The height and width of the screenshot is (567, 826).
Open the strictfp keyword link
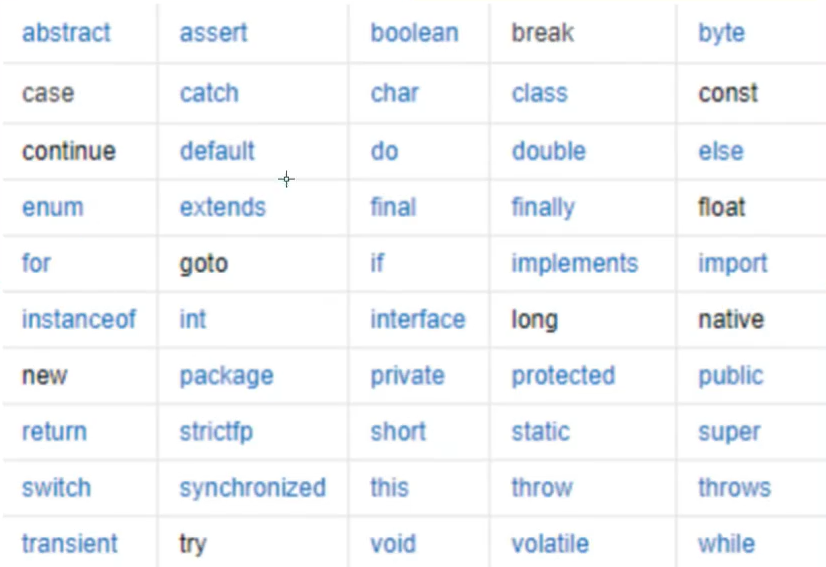(x=217, y=432)
